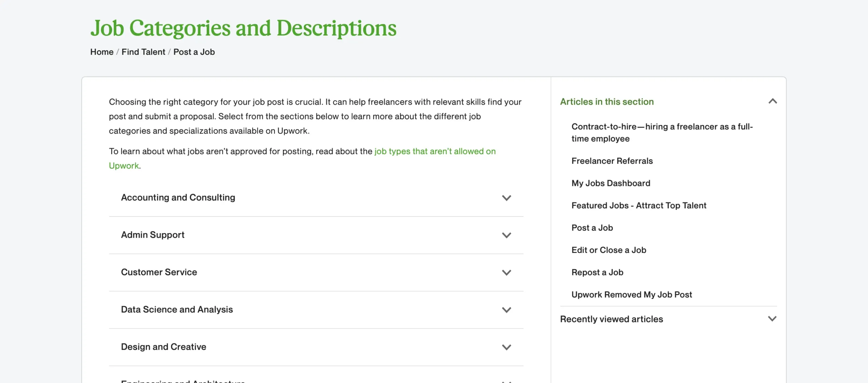Select the Post a Job article link
Viewport: 868px width, 383px height.
click(x=592, y=228)
